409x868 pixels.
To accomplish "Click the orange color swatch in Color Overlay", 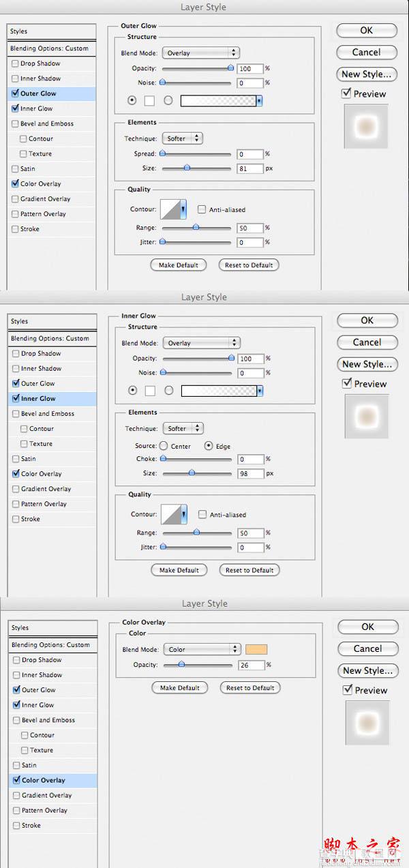I will click(x=256, y=649).
